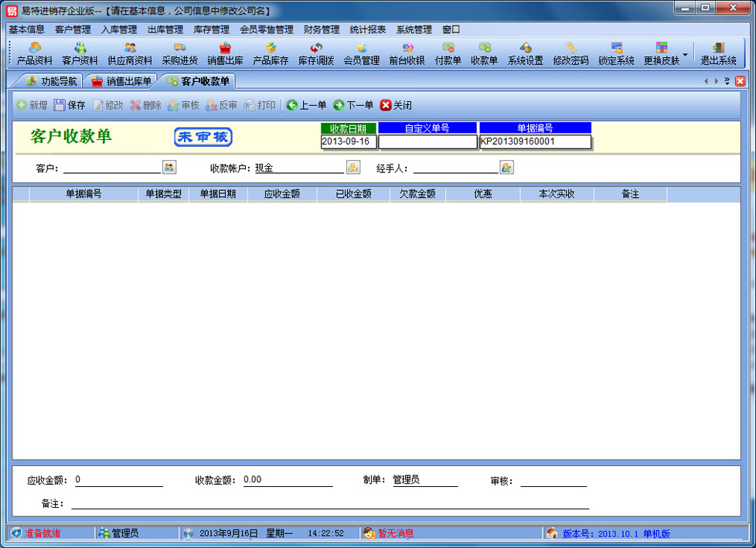756x548 pixels.
Task: Check 暂无消息 in the status bar
Action: pyautogui.click(x=389, y=533)
